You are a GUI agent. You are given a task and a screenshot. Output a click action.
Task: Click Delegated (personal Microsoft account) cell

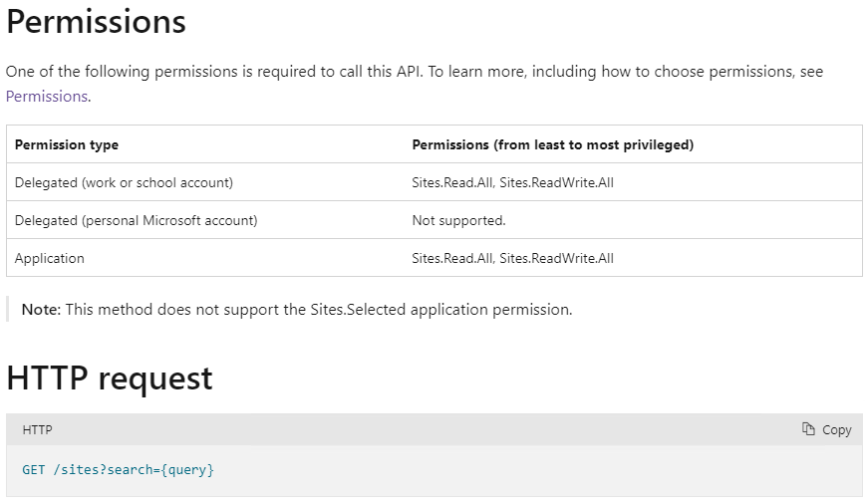[136, 220]
